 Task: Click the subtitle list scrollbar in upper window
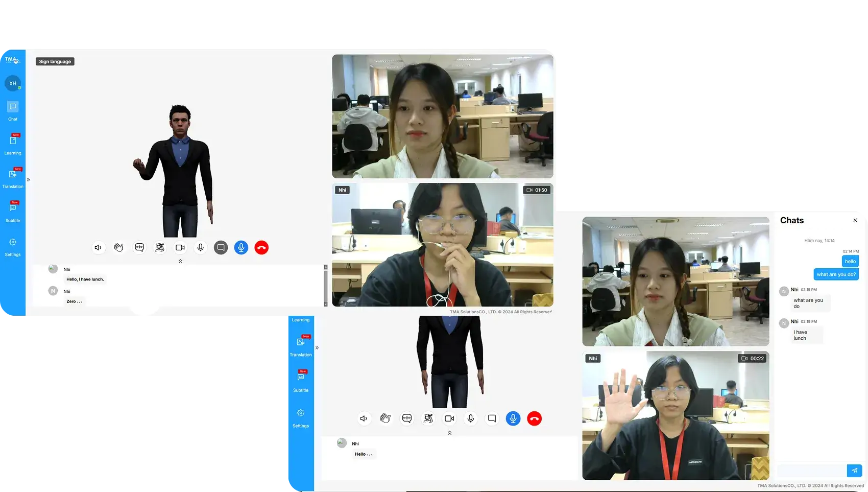tap(326, 286)
